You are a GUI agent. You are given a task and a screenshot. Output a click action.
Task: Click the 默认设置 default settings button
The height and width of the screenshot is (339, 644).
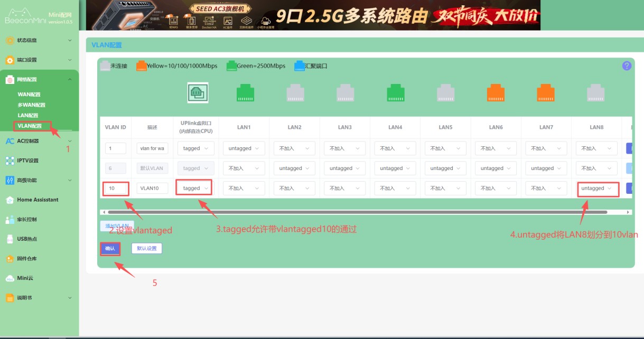(x=146, y=248)
